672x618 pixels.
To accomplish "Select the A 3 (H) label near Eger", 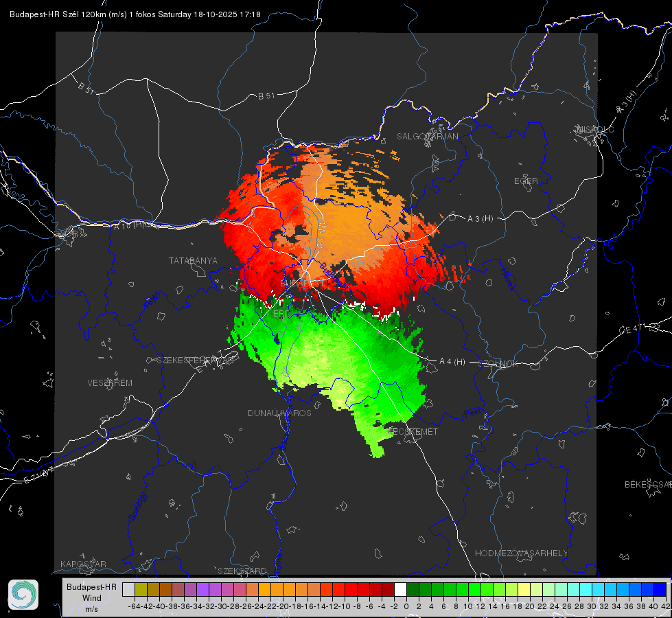I will pos(480,219).
